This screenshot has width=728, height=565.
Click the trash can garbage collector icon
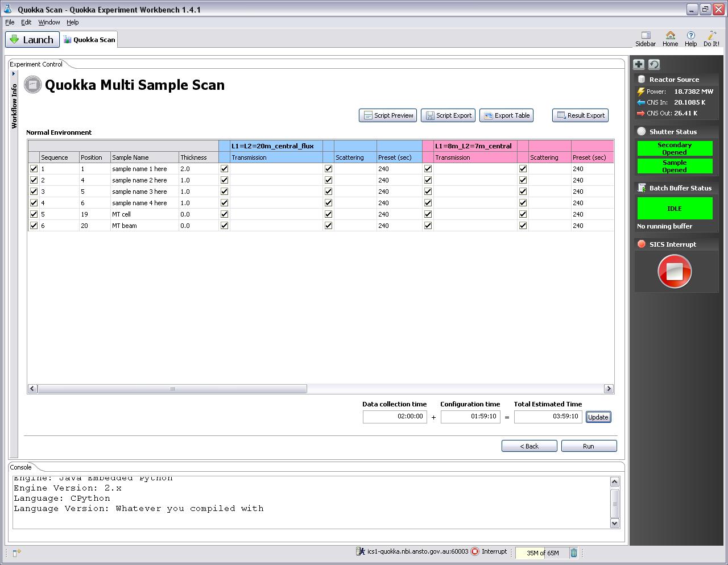pyautogui.click(x=574, y=552)
